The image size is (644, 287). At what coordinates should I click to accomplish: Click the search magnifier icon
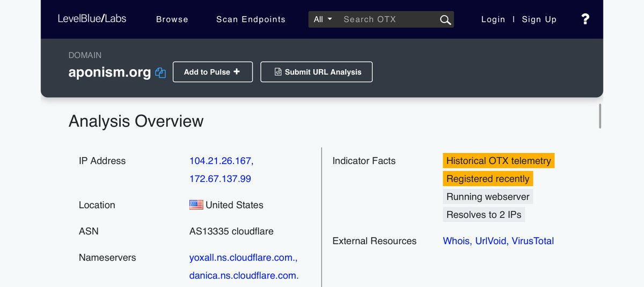445,20
